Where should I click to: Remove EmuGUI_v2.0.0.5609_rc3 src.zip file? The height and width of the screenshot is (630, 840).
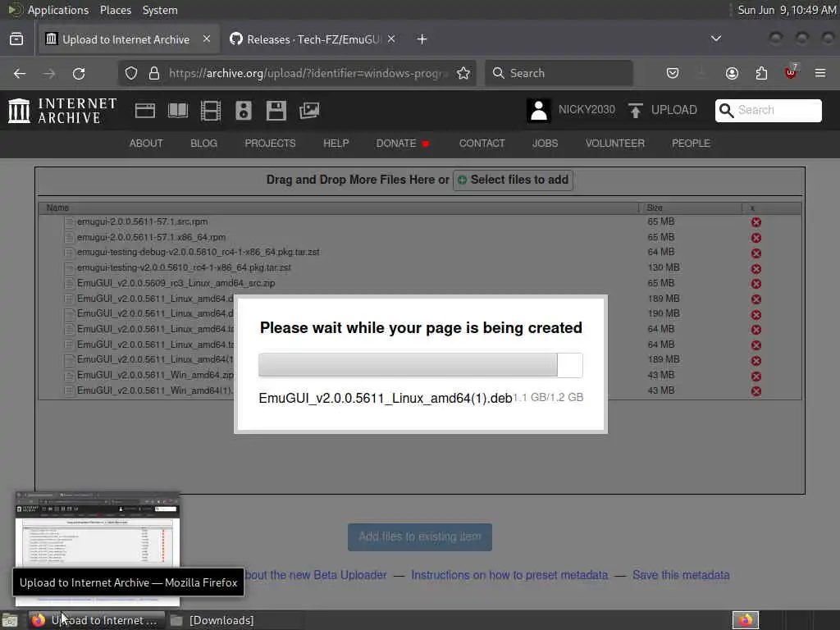tap(756, 283)
